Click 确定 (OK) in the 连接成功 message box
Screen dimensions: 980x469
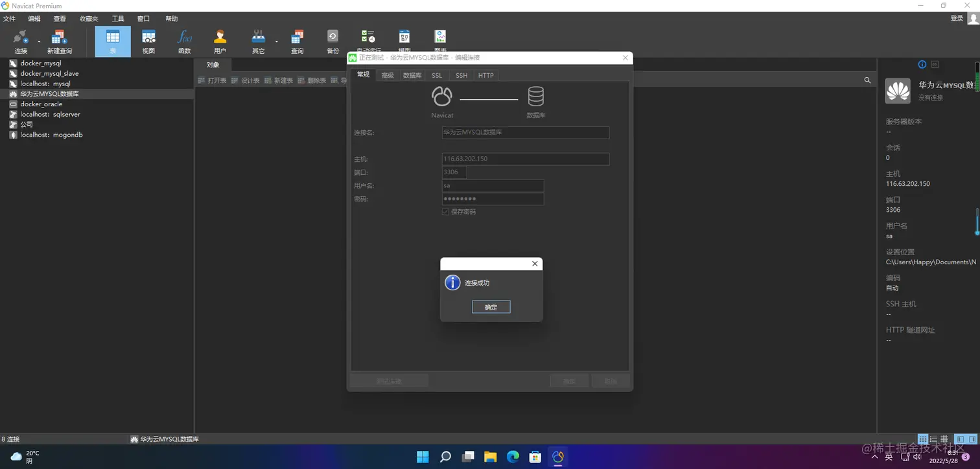pyautogui.click(x=491, y=307)
